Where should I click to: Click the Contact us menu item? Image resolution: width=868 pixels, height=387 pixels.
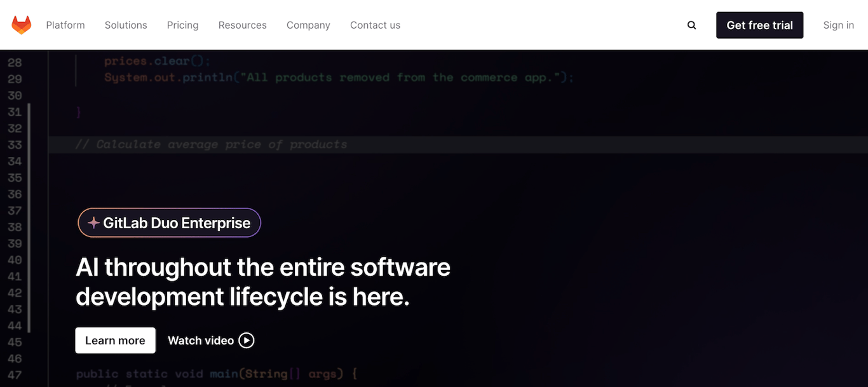(375, 25)
